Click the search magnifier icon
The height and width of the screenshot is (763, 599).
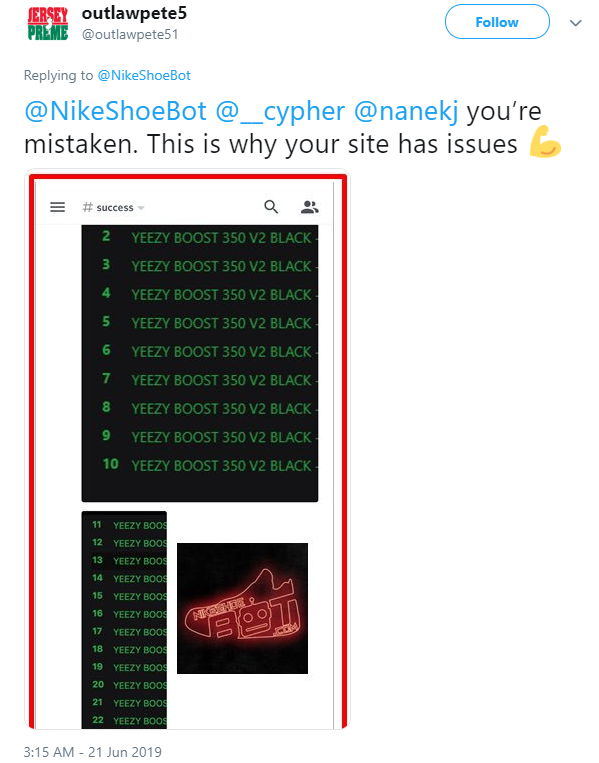pyautogui.click(x=271, y=207)
